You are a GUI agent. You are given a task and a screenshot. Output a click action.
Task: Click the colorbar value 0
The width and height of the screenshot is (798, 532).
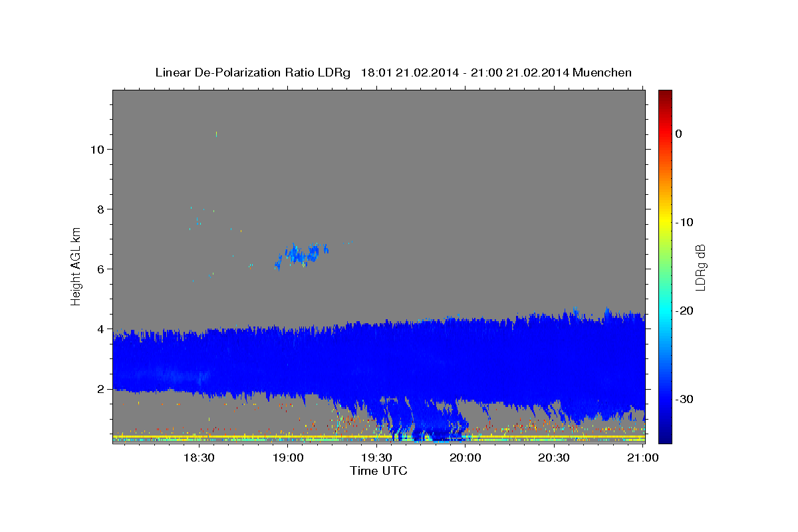coord(679,134)
